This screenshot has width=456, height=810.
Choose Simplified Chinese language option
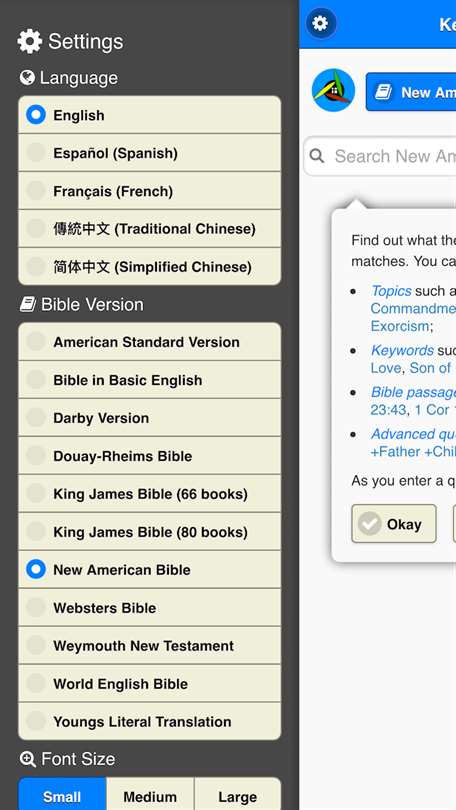(x=150, y=267)
